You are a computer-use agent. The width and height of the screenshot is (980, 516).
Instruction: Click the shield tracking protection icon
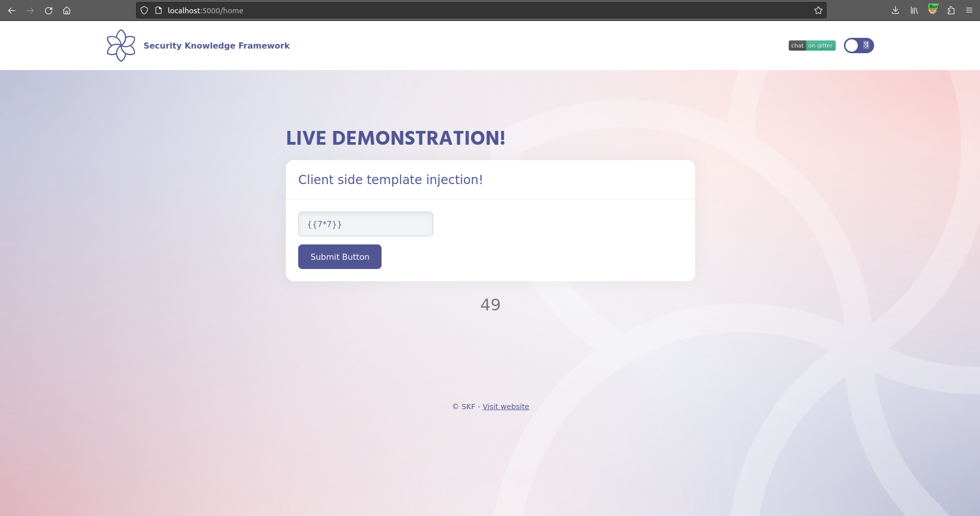pyautogui.click(x=144, y=10)
